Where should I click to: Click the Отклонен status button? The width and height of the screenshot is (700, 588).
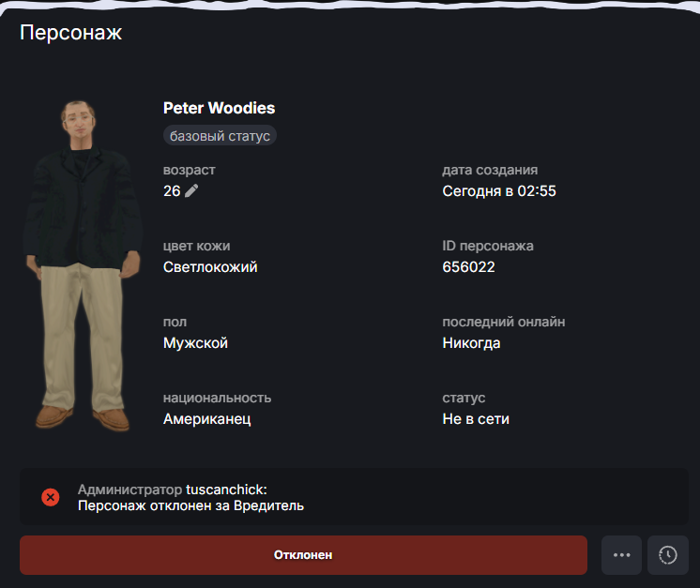[303, 555]
